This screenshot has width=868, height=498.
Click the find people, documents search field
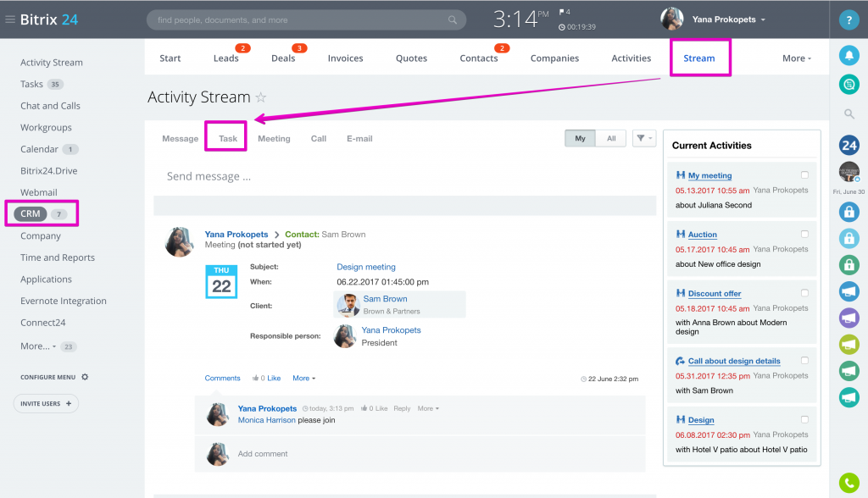coord(306,20)
